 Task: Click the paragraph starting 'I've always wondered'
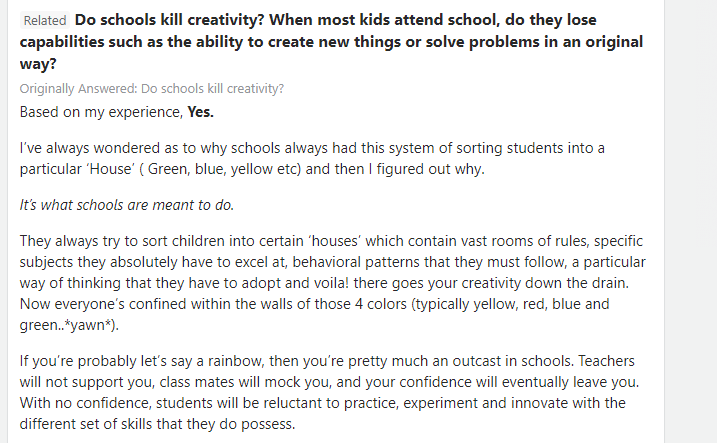coord(312,159)
